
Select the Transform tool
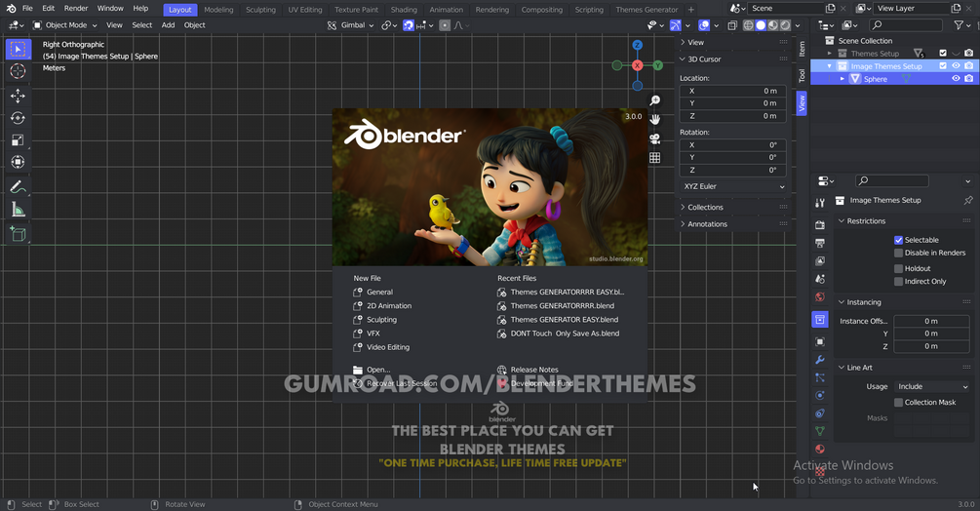pyautogui.click(x=19, y=162)
